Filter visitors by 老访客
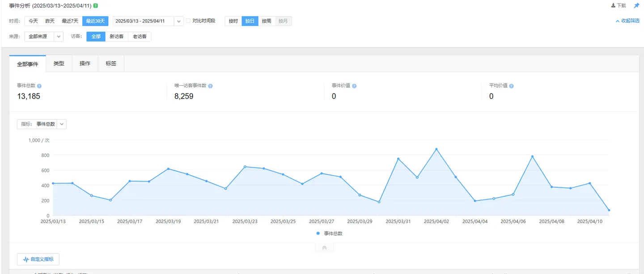 click(x=140, y=37)
